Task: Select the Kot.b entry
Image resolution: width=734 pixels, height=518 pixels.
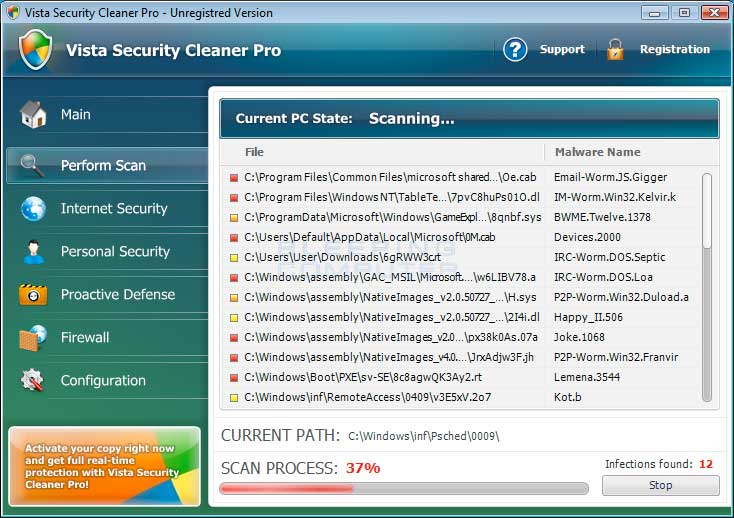Action: (567, 397)
